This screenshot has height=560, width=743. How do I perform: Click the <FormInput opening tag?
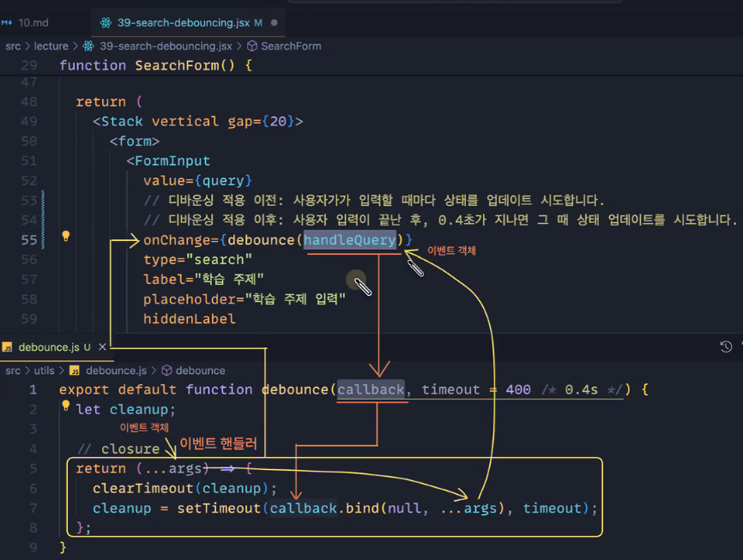tap(168, 160)
